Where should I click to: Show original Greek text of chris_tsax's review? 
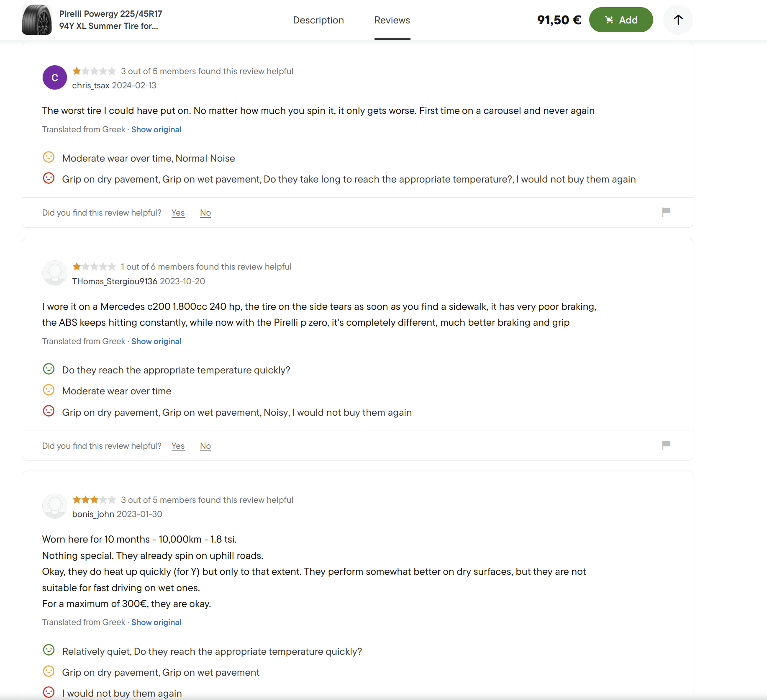click(x=156, y=129)
